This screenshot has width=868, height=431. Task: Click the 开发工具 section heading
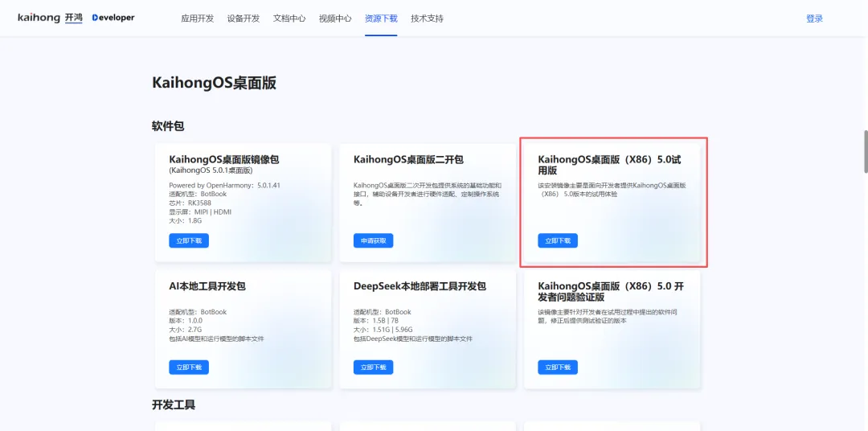(174, 405)
